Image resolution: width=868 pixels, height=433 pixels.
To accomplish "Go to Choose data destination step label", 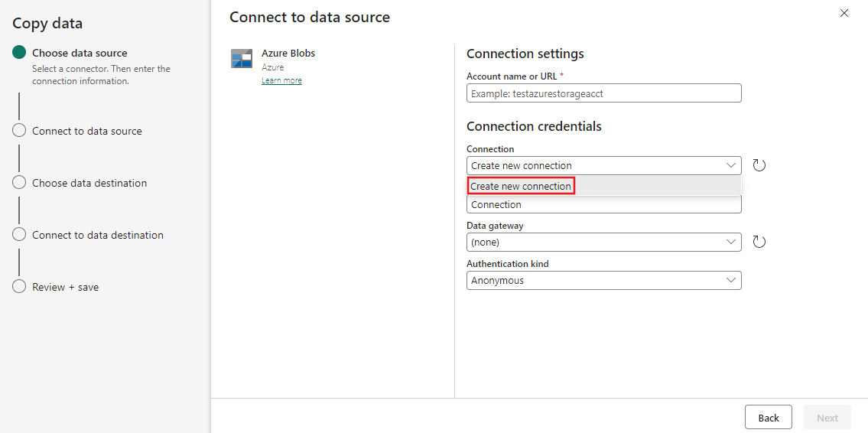I will (89, 184).
